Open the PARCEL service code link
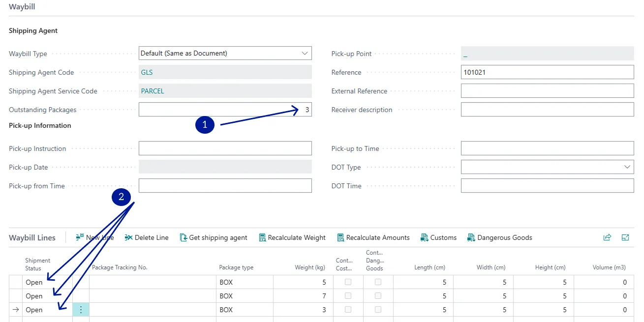Image resolution: width=644 pixels, height=322 pixels. point(153,91)
